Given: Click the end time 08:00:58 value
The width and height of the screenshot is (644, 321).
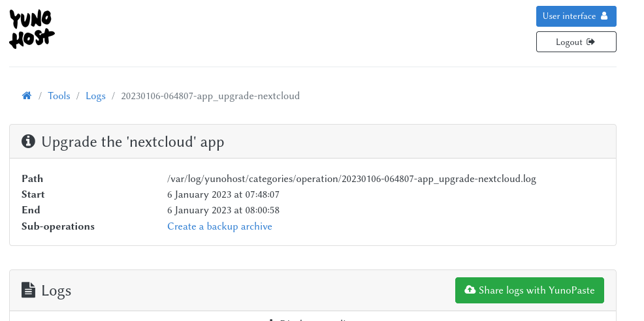Looking at the screenshot, I should (223, 210).
